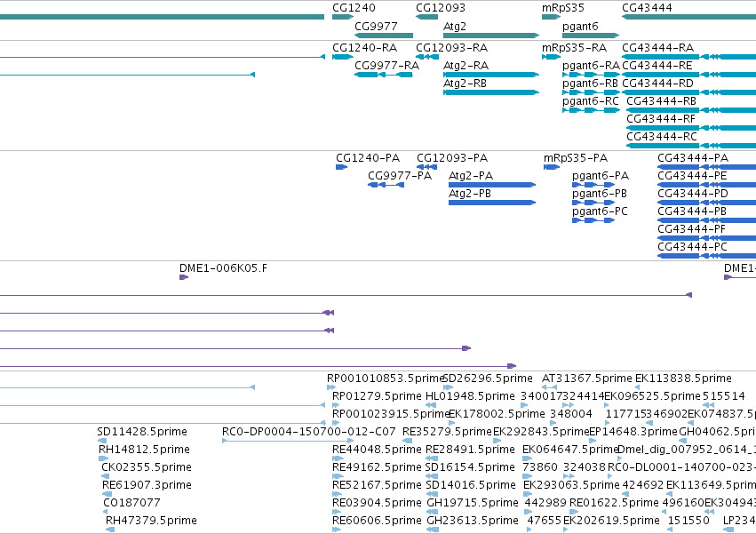Select the RP01279.5prime EST
This screenshot has width=756, height=534.
(336, 406)
